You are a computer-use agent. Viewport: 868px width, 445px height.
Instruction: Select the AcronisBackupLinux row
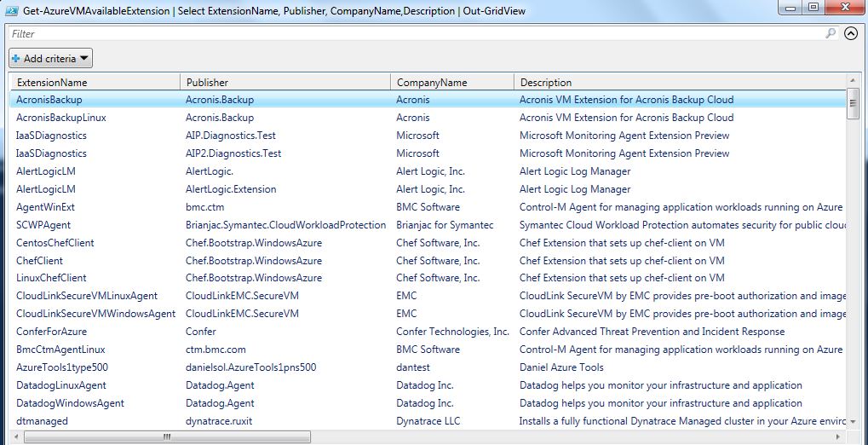coord(428,118)
